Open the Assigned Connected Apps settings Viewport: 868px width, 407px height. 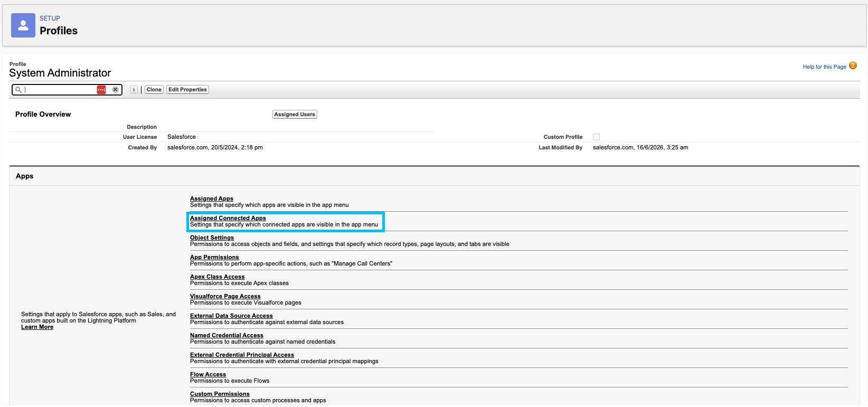coord(228,218)
